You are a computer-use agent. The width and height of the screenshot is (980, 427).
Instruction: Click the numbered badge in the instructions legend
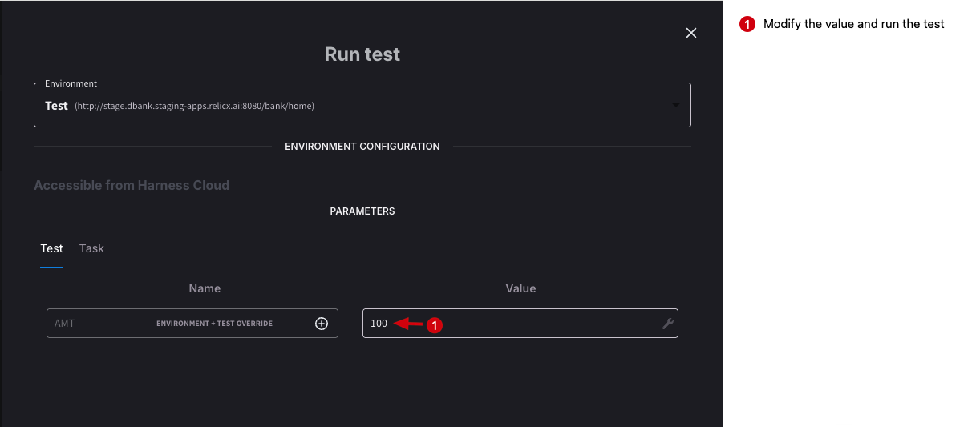tap(747, 25)
